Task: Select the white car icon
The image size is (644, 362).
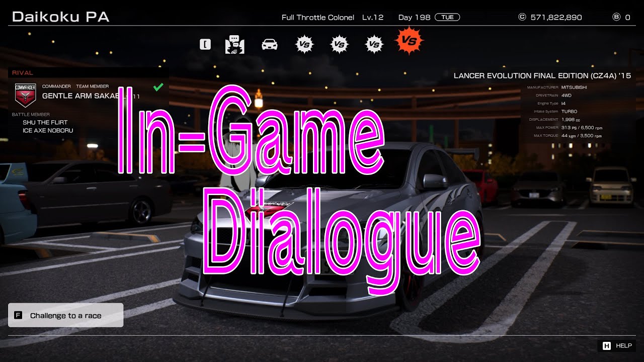Action: tap(269, 44)
